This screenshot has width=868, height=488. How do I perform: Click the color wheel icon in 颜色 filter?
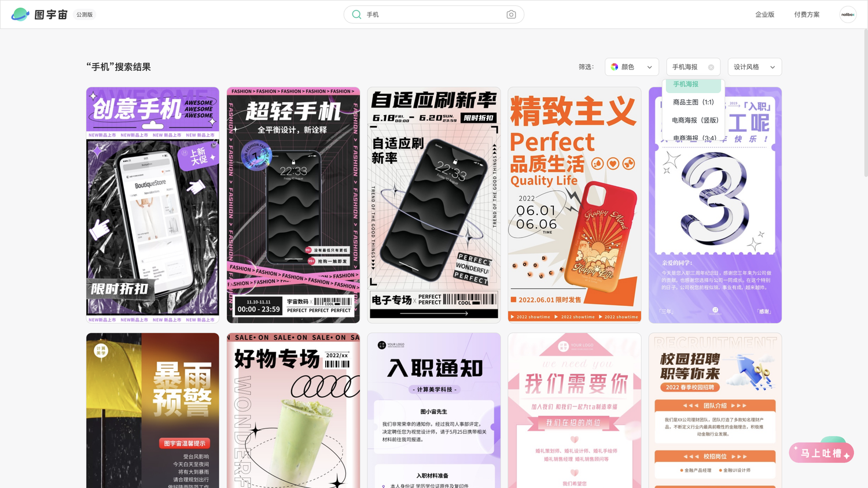tap(615, 67)
